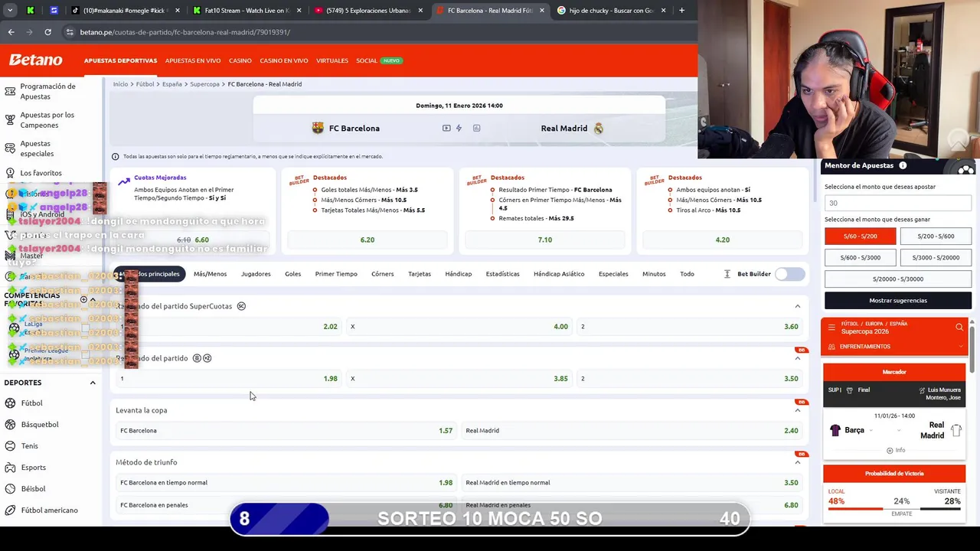The height and width of the screenshot is (551, 980).
Task: Open Tenis in the Deportes list
Action: click(x=29, y=446)
